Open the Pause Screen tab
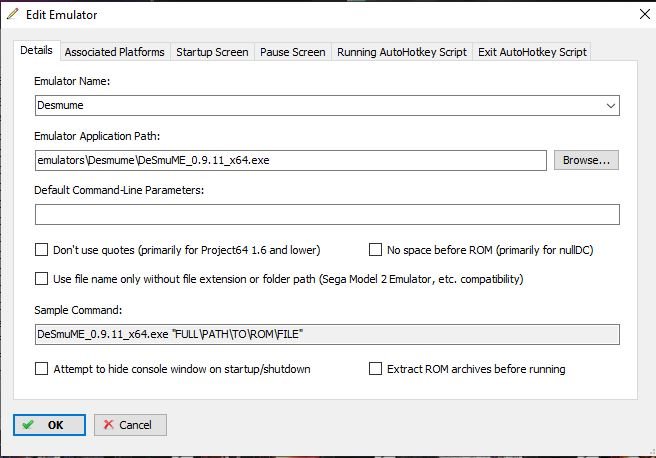This screenshot has height=458, width=656. tap(292, 52)
